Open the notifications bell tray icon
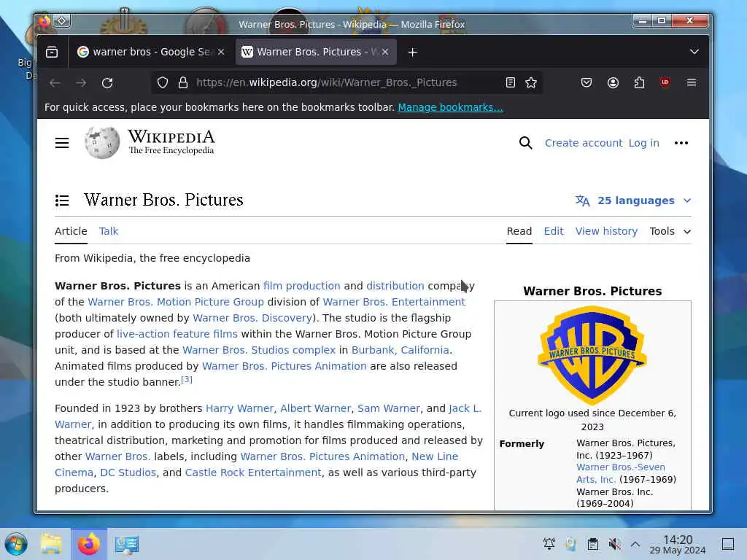The width and height of the screenshot is (747, 560). pos(549,544)
